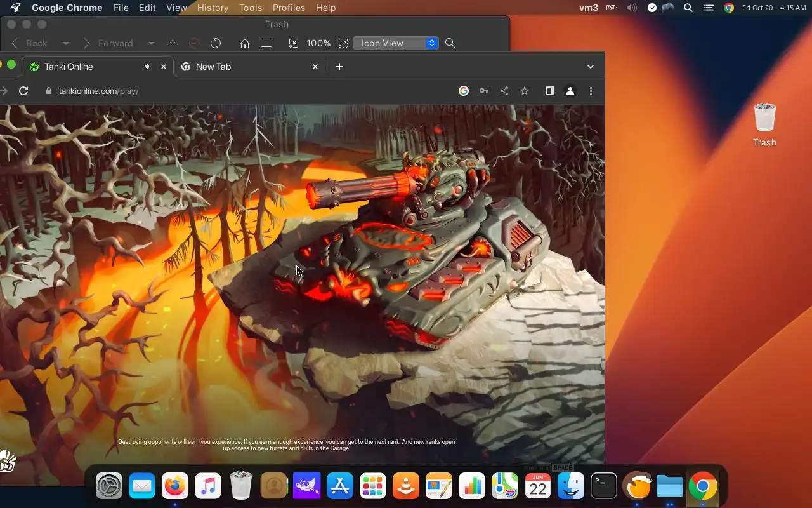Click Fri Oct 20 date in menu bar
812x508 pixels.
pyautogui.click(x=757, y=8)
